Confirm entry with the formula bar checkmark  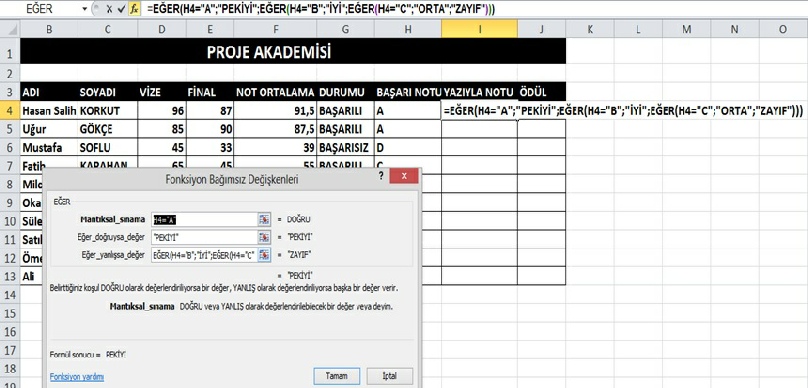[122, 9]
